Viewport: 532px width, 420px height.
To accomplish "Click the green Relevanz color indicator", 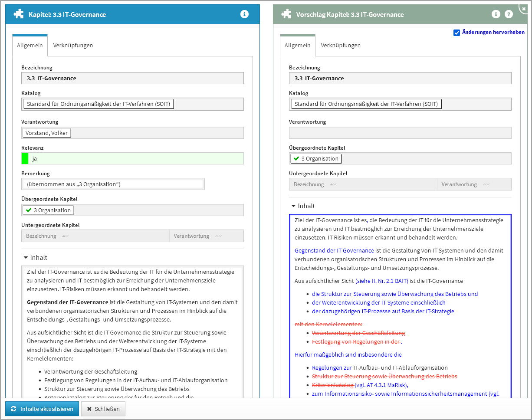I will click(x=25, y=158).
